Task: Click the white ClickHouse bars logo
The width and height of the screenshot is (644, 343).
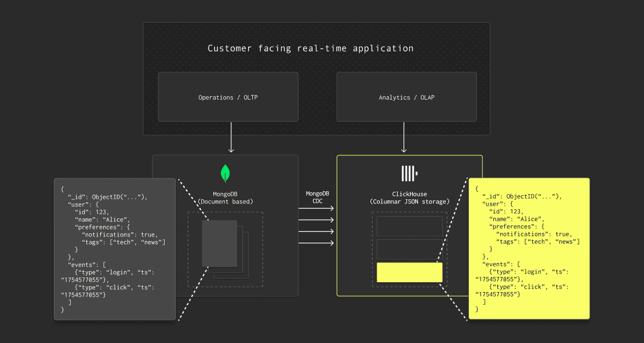Action: click(x=409, y=173)
